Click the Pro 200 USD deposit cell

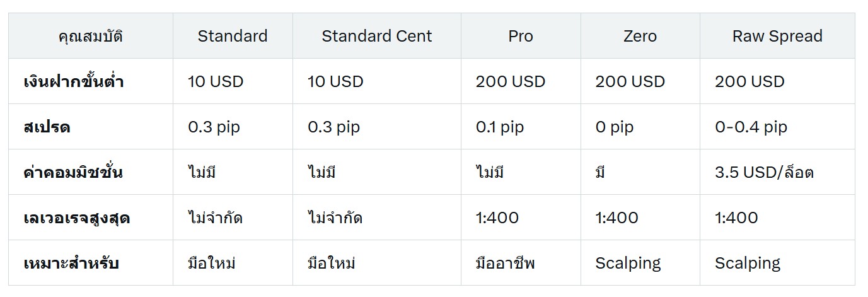pyautogui.click(x=511, y=81)
